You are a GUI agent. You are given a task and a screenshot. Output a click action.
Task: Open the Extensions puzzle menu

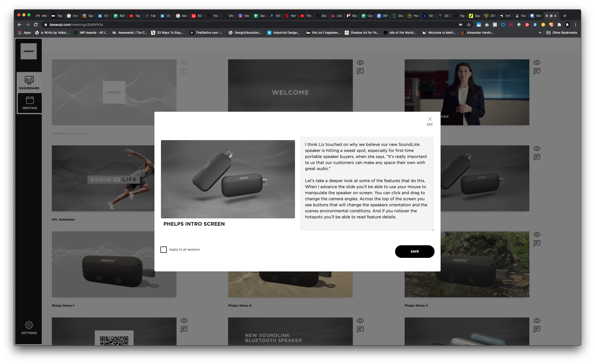click(x=559, y=25)
